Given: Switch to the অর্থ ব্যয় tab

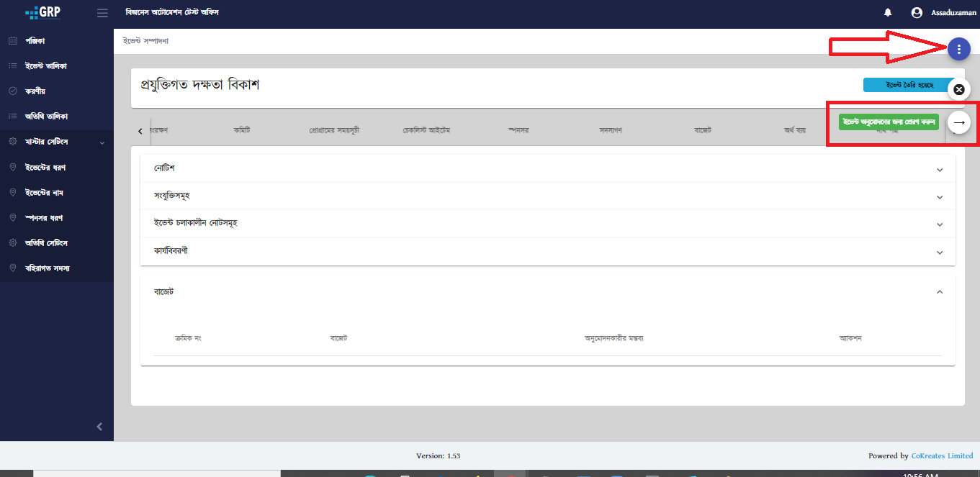Looking at the screenshot, I should (794, 130).
